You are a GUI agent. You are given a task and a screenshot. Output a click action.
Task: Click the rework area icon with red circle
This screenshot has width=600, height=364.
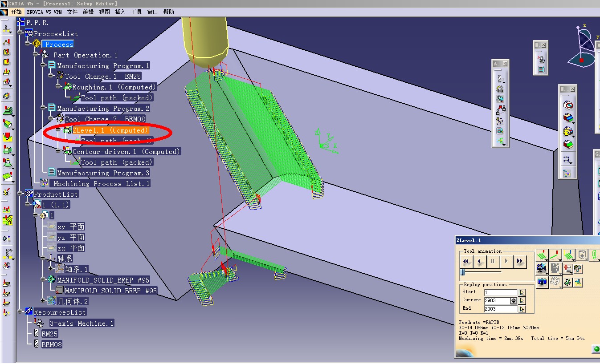click(567, 105)
